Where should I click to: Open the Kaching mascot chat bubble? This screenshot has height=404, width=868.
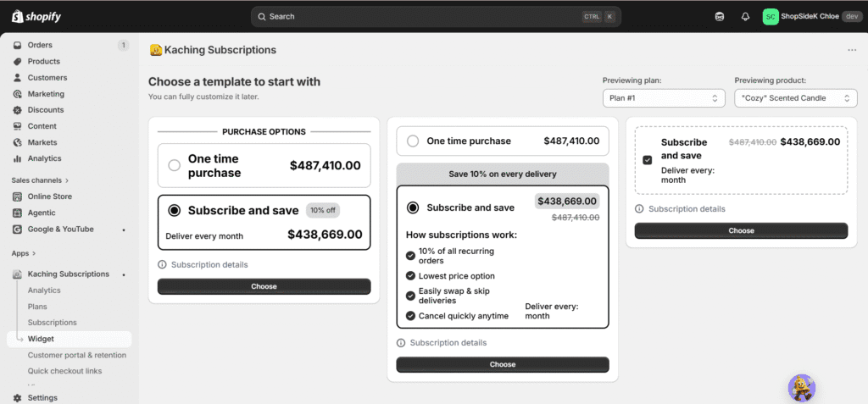(x=802, y=388)
